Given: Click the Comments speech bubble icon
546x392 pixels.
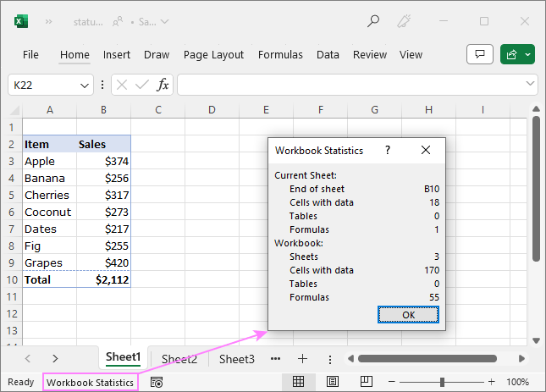Looking at the screenshot, I should [x=480, y=54].
